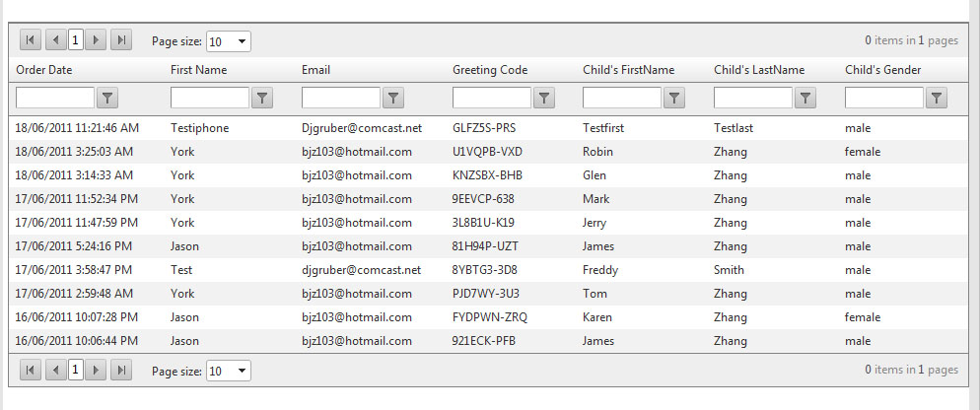Viewport: 980px width, 410px height.
Task: Click the Email filter text box
Action: 340,98
